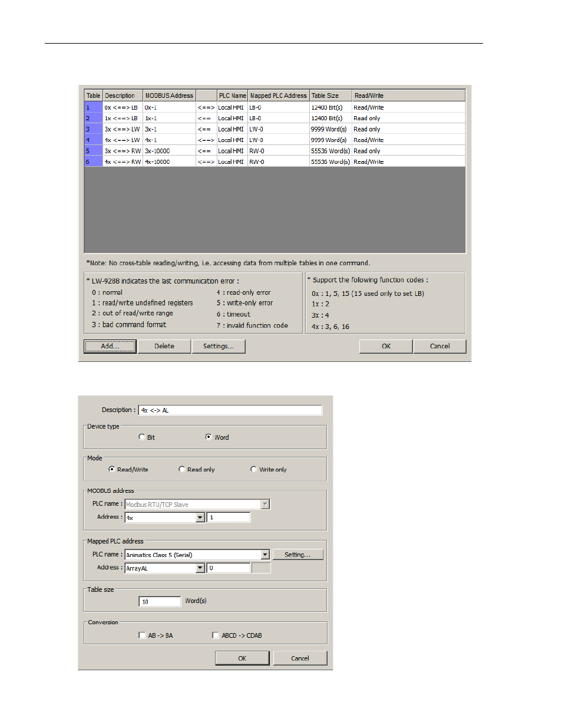Open the Animatics Class 5 (Serial) dropdown
The width and height of the screenshot is (562, 728).
[265, 555]
